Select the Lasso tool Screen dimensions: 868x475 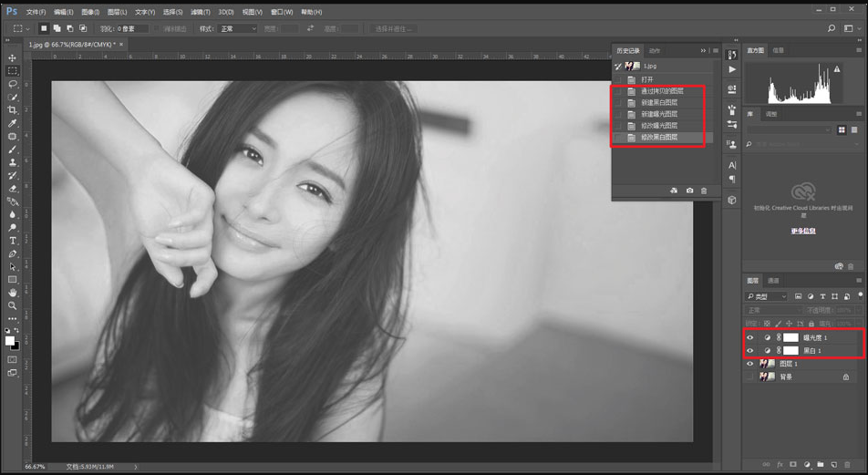click(13, 84)
